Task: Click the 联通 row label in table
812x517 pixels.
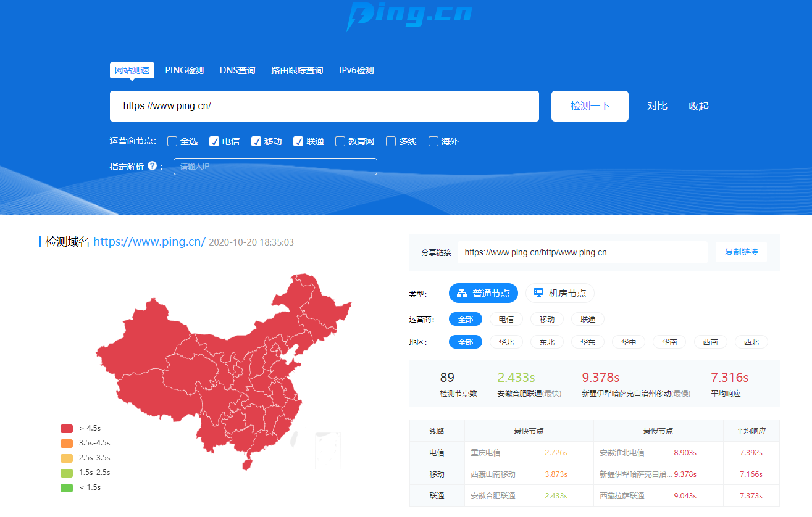Action: pos(437,496)
